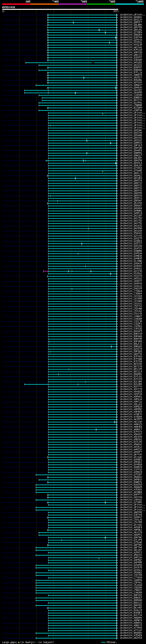Click the purple ~60% identity legend segment
This screenshot has width=146, height=644.
click(73, 4)
